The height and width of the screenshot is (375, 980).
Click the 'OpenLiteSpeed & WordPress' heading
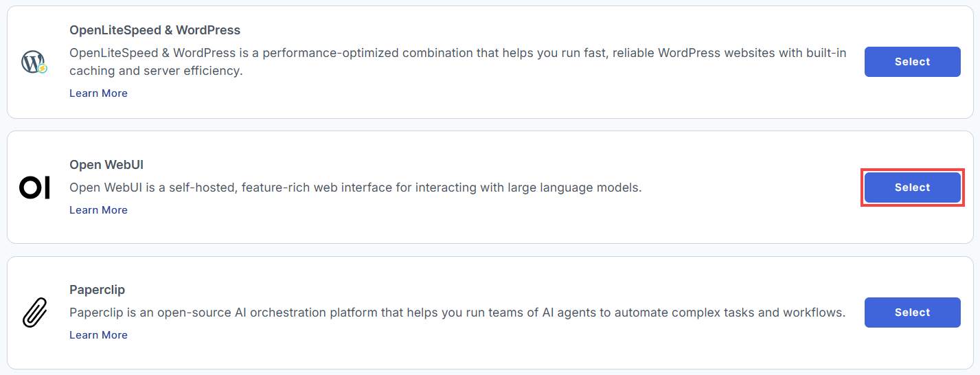coord(155,30)
